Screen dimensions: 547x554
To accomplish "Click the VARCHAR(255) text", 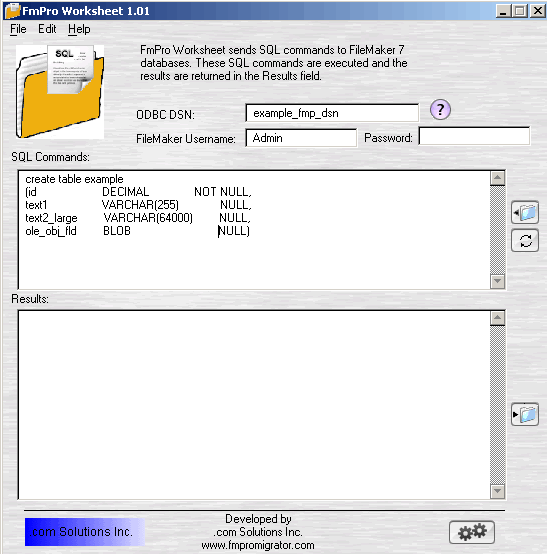I will click(140, 205).
